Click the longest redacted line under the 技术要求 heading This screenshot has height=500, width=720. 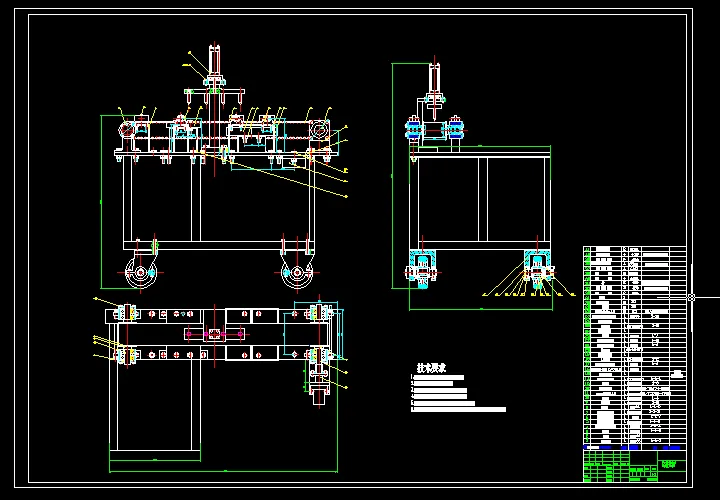[459, 409]
